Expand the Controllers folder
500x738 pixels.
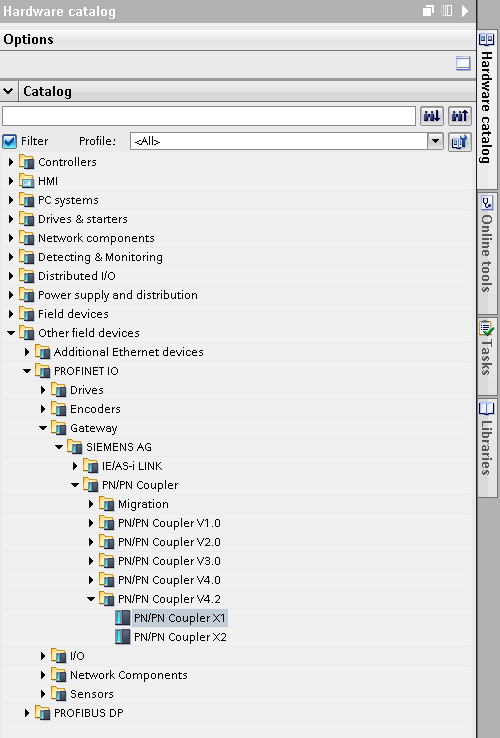click(x=11, y=162)
